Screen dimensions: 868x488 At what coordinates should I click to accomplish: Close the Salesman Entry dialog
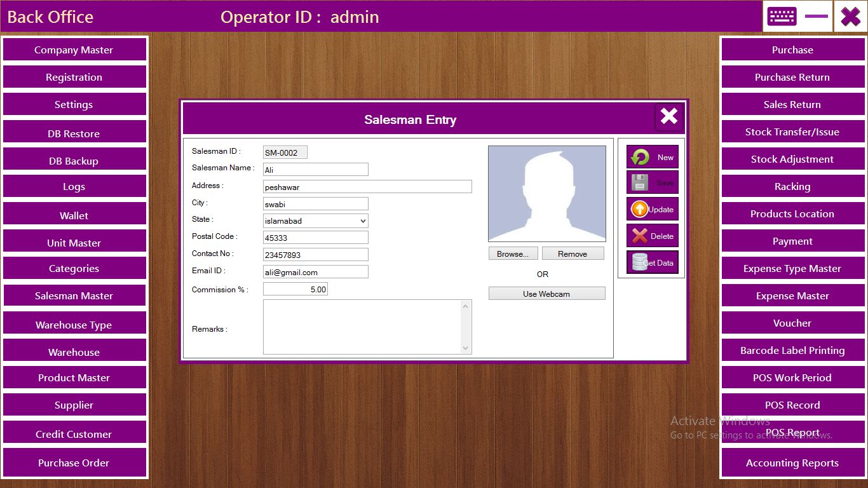coord(669,117)
